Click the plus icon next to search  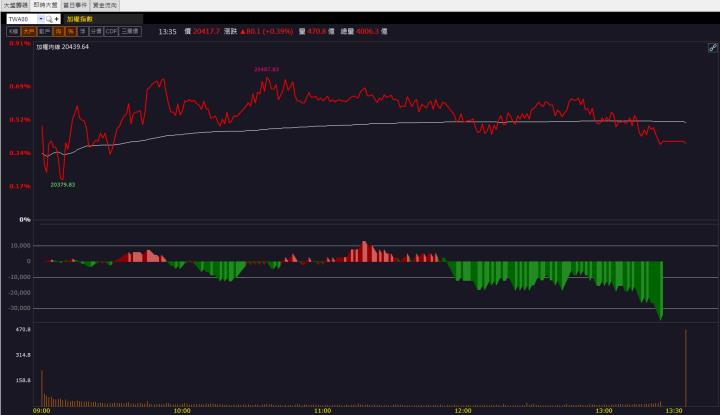point(57,18)
